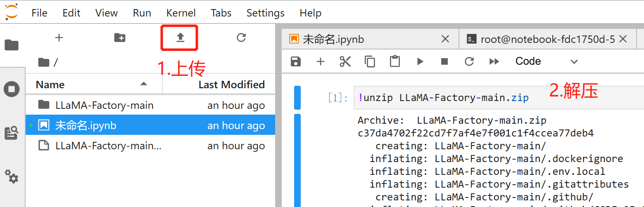644x207 pixels.
Task: Save the notebook with disk icon
Action: point(296,61)
